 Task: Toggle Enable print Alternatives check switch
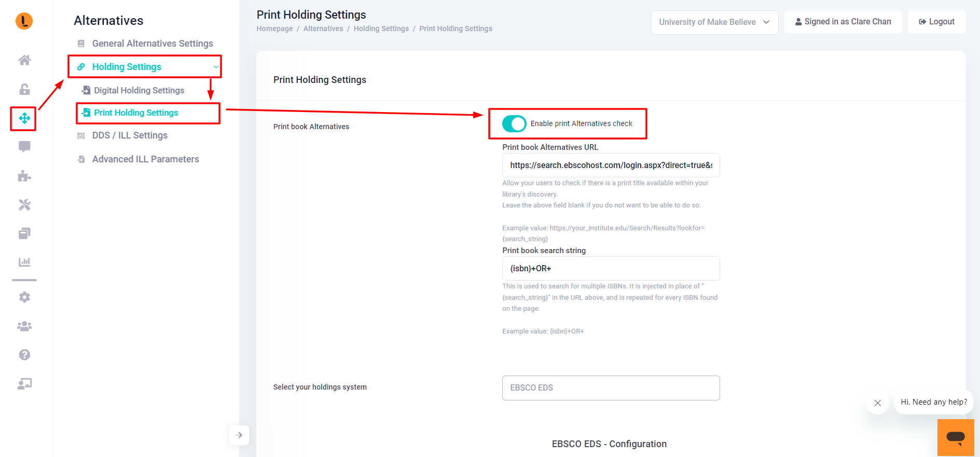pyautogui.click(x=514, y=123)
